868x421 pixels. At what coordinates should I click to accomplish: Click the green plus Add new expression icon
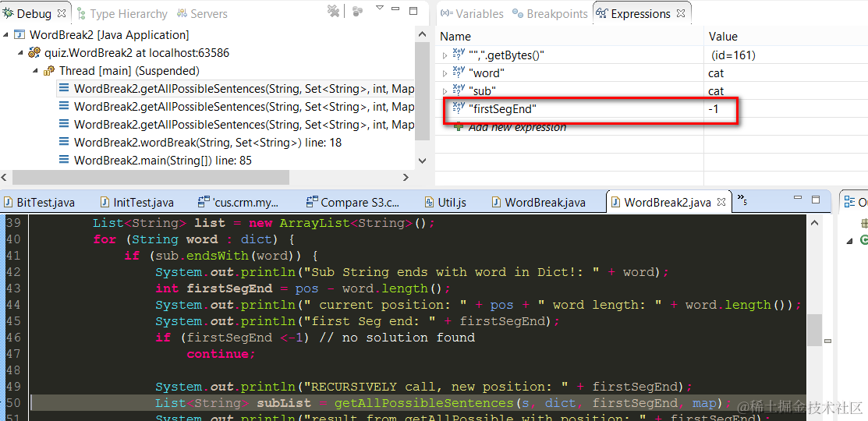pos(459,126)
